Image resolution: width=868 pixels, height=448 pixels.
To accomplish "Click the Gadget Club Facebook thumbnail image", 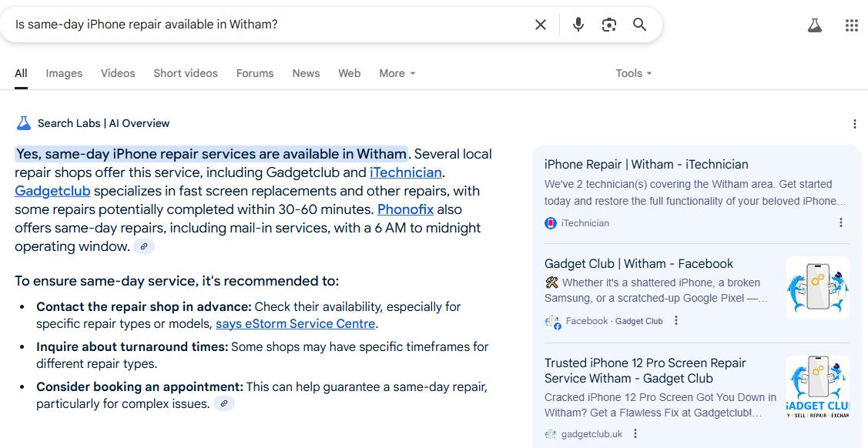I will tap(818, 288).
